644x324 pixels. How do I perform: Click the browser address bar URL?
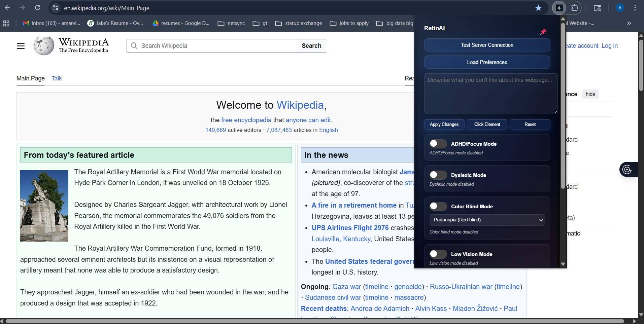(107, 8)
